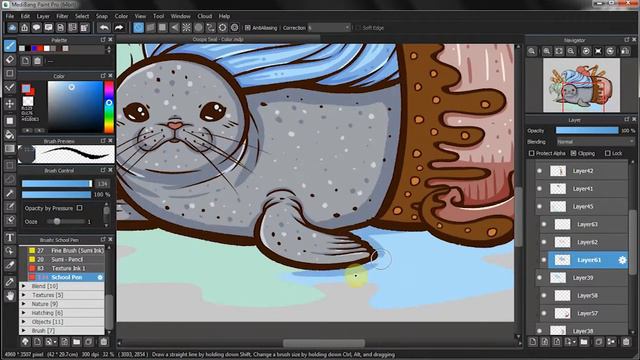Pick the blue swatch in Palette

pyautogui.click(x=34, y=49)
